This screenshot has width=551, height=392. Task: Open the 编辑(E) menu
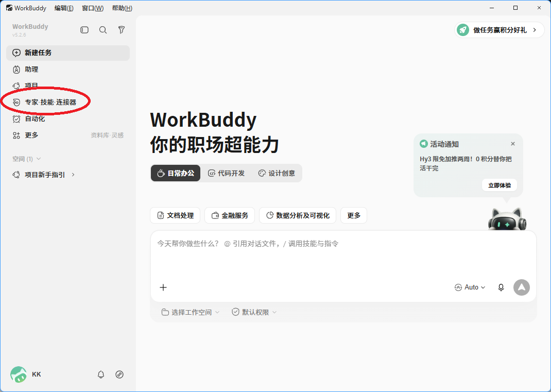click(x=64, y=8)
